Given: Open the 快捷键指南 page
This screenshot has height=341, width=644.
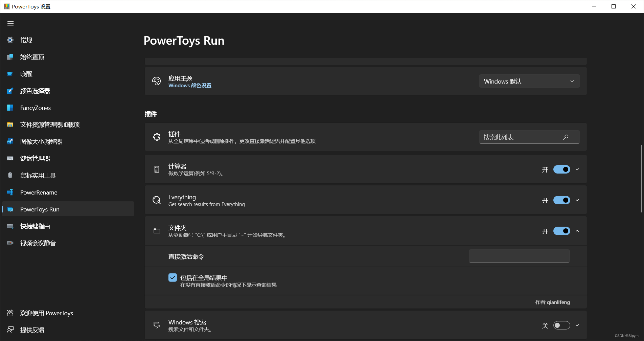Looking at the screenshot, I should tap(68, 226).
